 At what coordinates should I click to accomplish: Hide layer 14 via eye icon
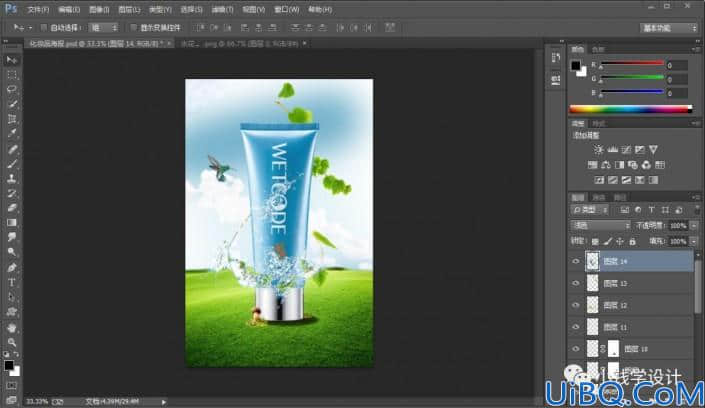point(576,261)
